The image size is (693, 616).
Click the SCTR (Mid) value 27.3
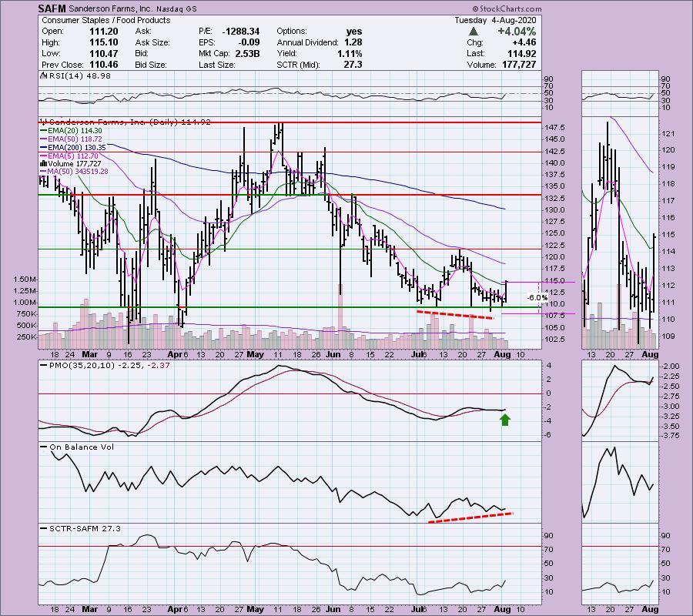[353, 65]
